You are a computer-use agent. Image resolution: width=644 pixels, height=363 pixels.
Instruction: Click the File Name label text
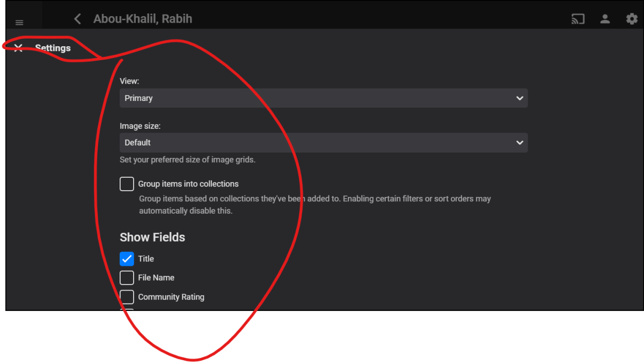pyautogui.click(x=156, y=278)
